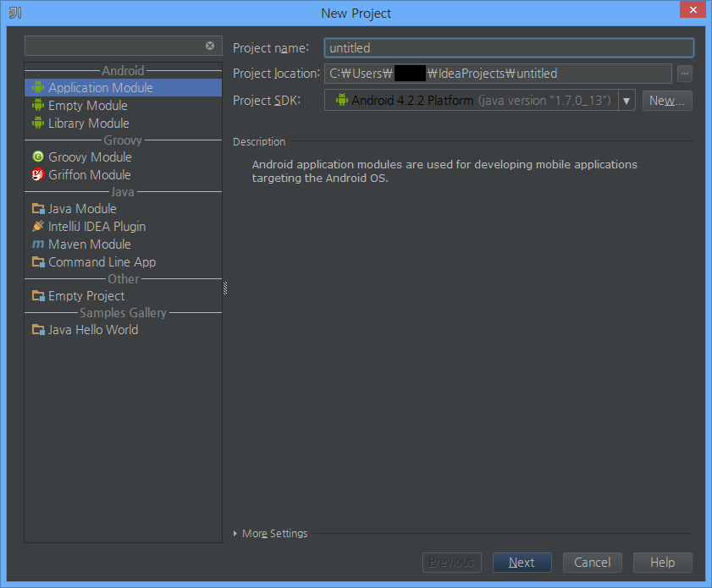
Task: Click the Android icon beside Library Module
Action: (37, 124)
